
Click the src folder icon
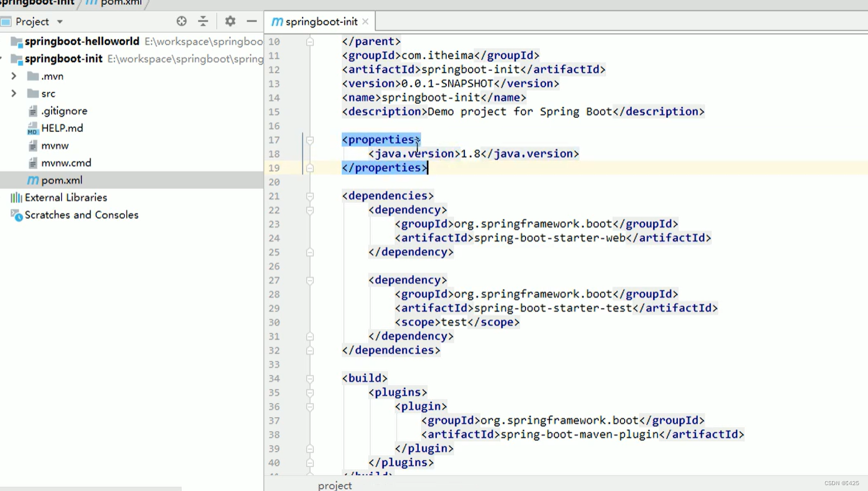click(33, 93)
